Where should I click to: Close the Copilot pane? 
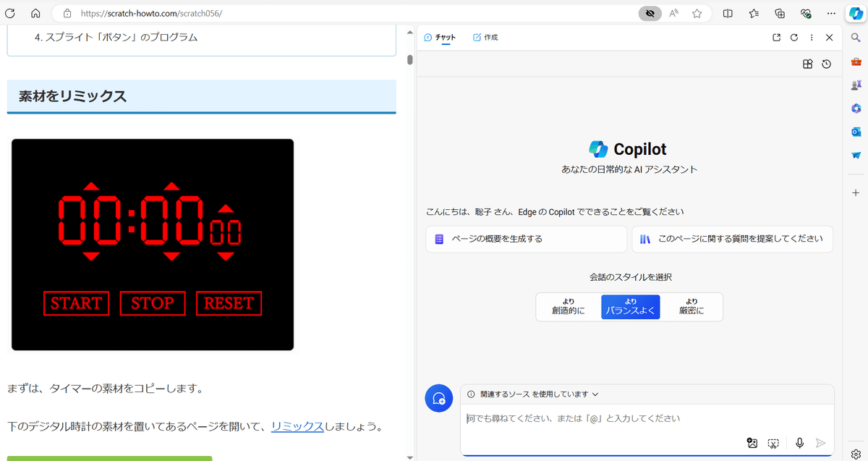tap(830, 38)
